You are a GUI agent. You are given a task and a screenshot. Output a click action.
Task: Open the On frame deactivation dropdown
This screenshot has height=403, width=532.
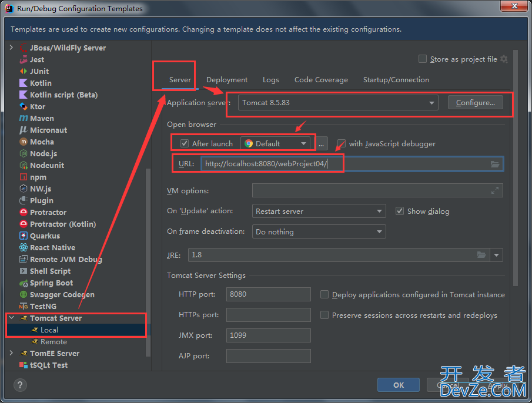click(x=319, y=232)
